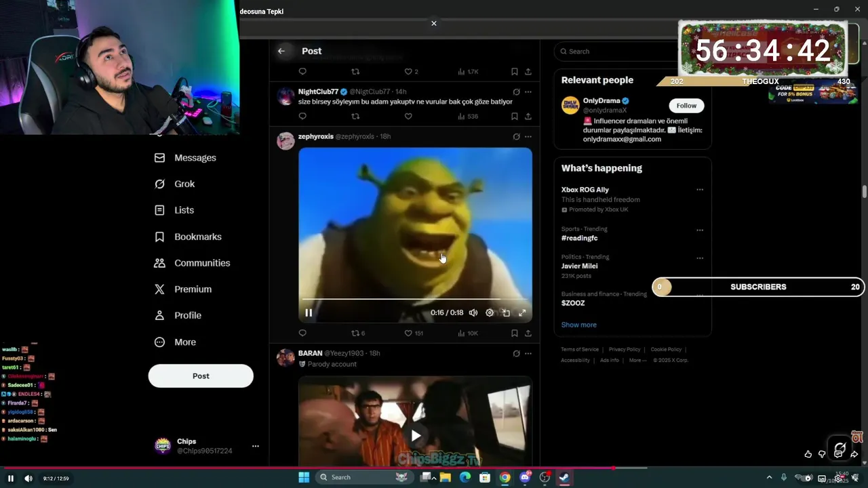Open more options on NightClub77 post
868x488 pixels.
(x=528, y=91)
